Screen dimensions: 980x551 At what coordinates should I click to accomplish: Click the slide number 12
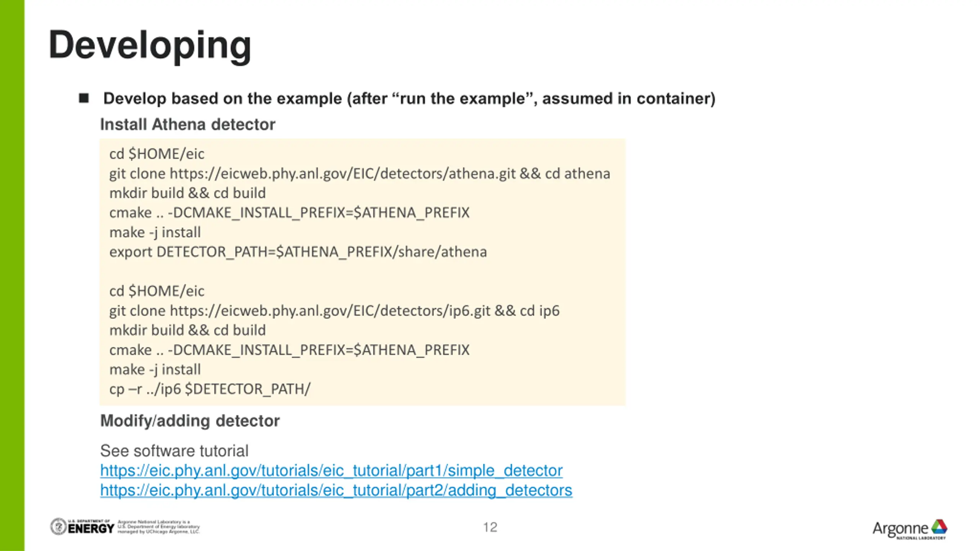pyautogui.click(x=490, y=527)
